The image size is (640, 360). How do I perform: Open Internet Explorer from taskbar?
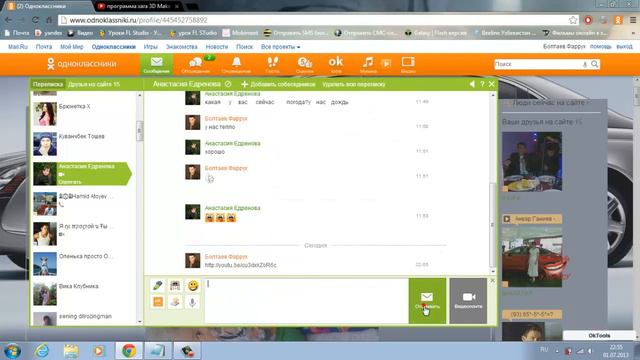click(42, 351)
